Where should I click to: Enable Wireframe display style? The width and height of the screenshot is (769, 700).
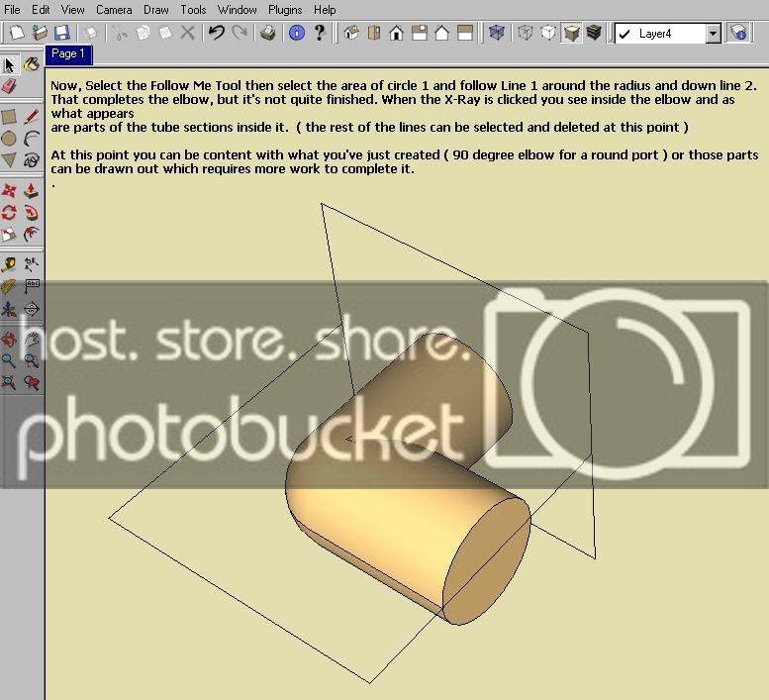pyautogui.click(x=526, y=33)
